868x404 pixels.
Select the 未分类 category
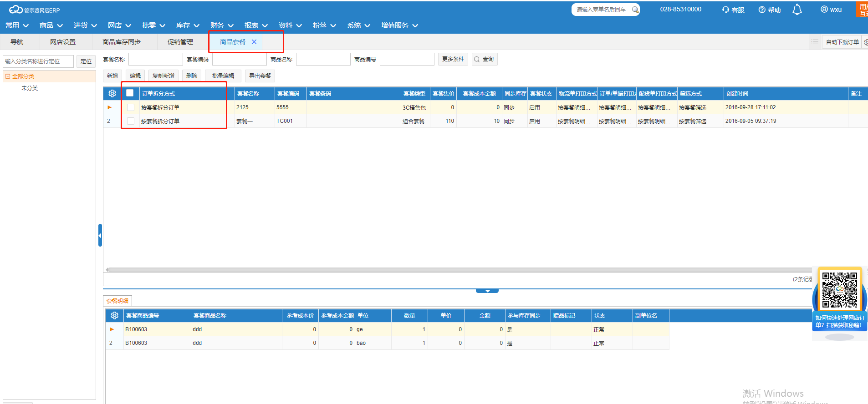click(x=30, y=88)
